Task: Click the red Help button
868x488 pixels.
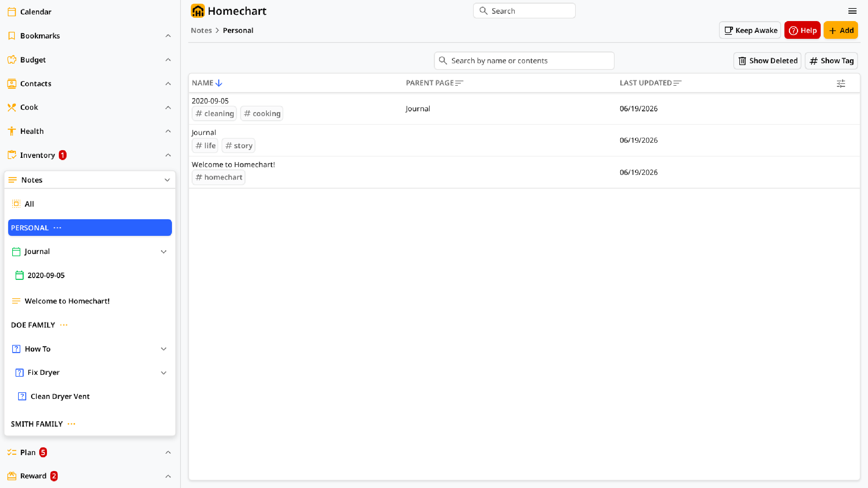Action: click(x=803, y=30)
